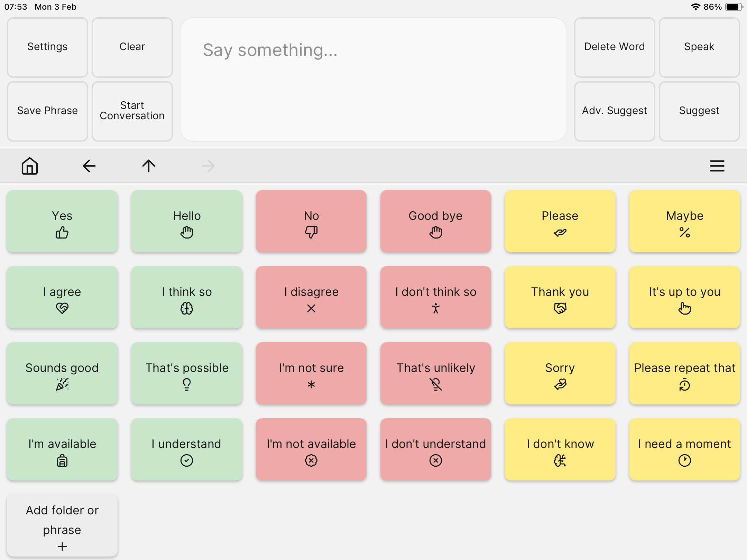Open Settings
The image size is (747, 560).
(x=47, y=47)
